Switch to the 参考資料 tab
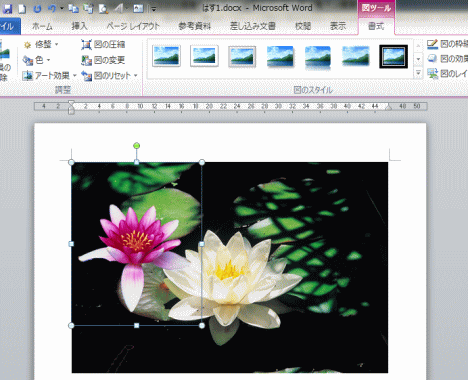The width and height of the screenshot is (468, 380). click(195, 26)
